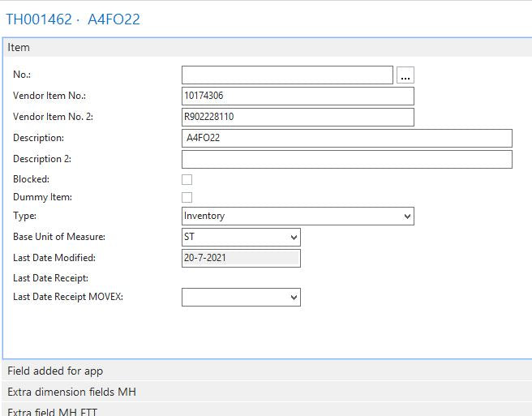Tick the Blocked checkbox
This screenshot has width=532, height=416.
[x=187, y=179]
